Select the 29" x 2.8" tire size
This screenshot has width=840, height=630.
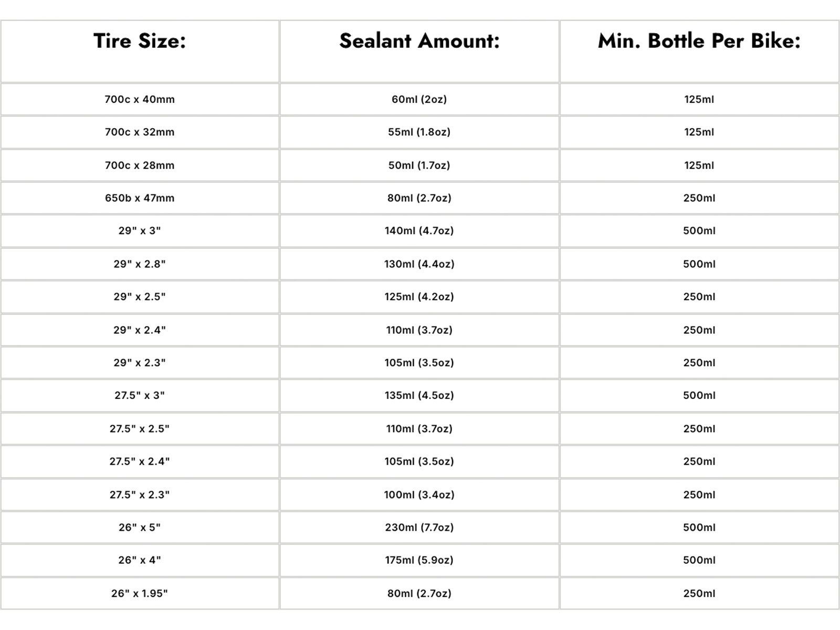[x=140, y=264]
